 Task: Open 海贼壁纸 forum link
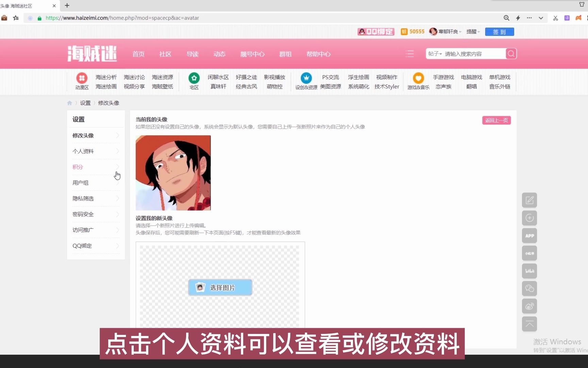[162, 87]
